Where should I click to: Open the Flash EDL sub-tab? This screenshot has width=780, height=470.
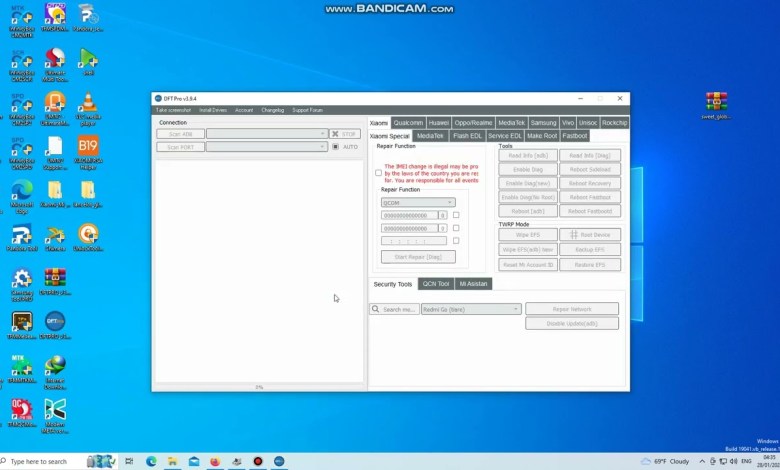coord(467,136)
